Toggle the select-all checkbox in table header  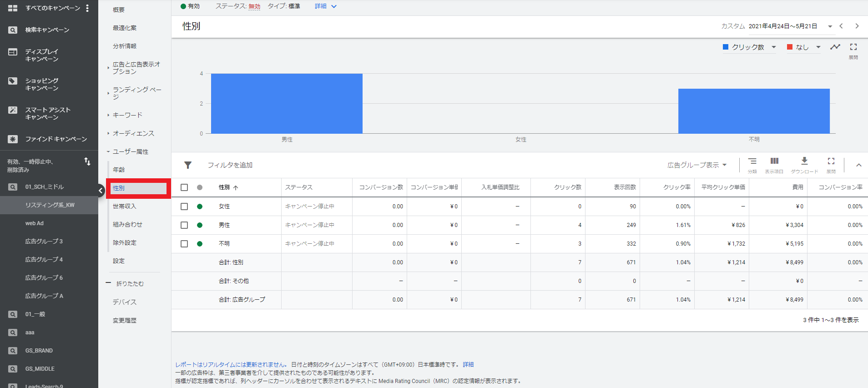click(184, 187)
